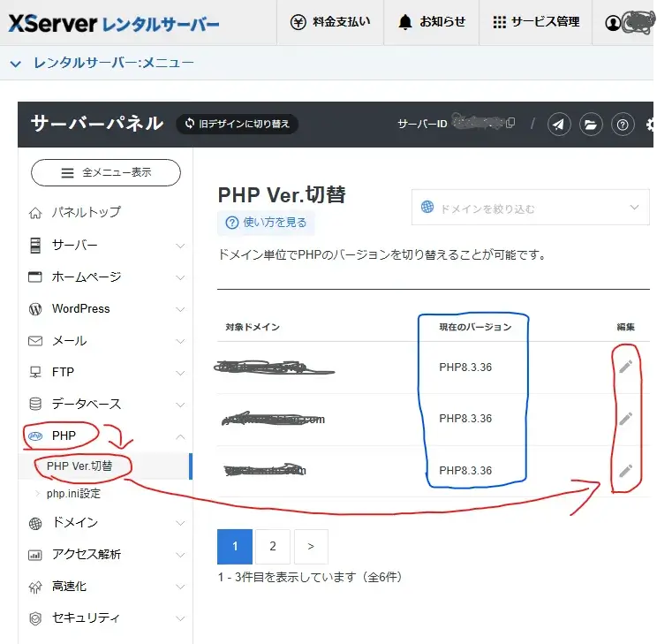Click the server rack icon in sidebar
Screen dimensions: 657x644
[x=35, y=246]
